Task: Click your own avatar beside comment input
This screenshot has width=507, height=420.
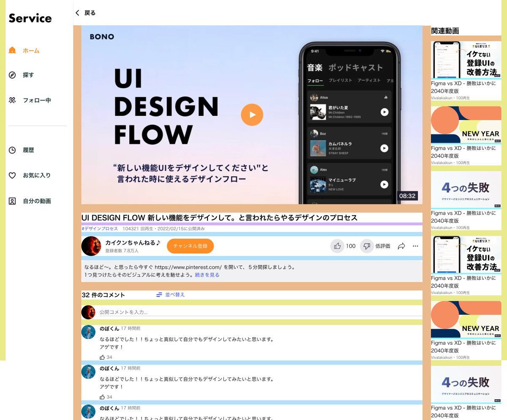Action: (x=88, y=312)
